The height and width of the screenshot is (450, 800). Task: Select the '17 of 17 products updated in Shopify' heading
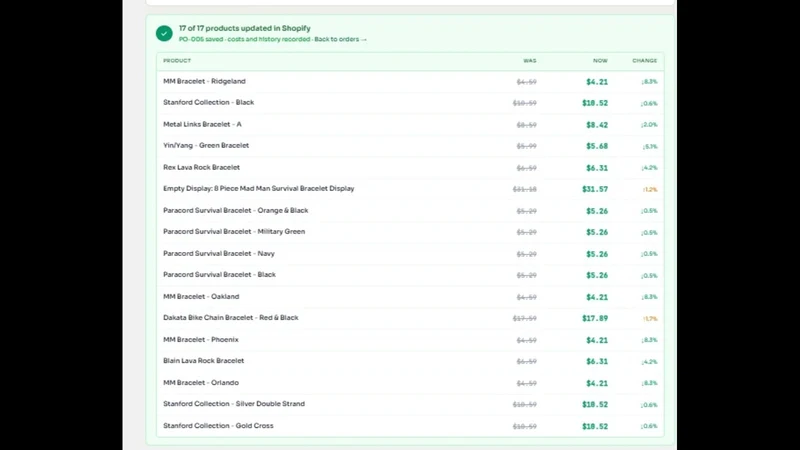coord(244,28)
